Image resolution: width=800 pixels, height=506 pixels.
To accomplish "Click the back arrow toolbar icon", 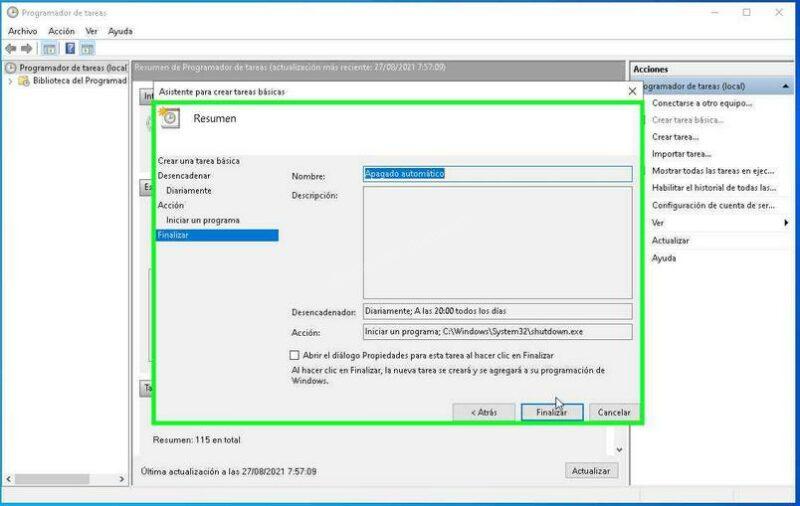I will click(x=11, y=49).
